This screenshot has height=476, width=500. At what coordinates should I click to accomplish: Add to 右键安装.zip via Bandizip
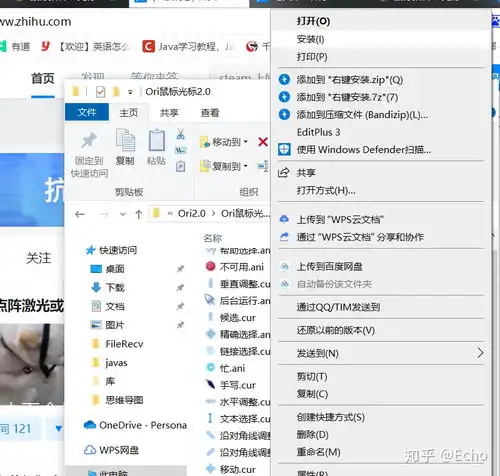coord(350,80)
